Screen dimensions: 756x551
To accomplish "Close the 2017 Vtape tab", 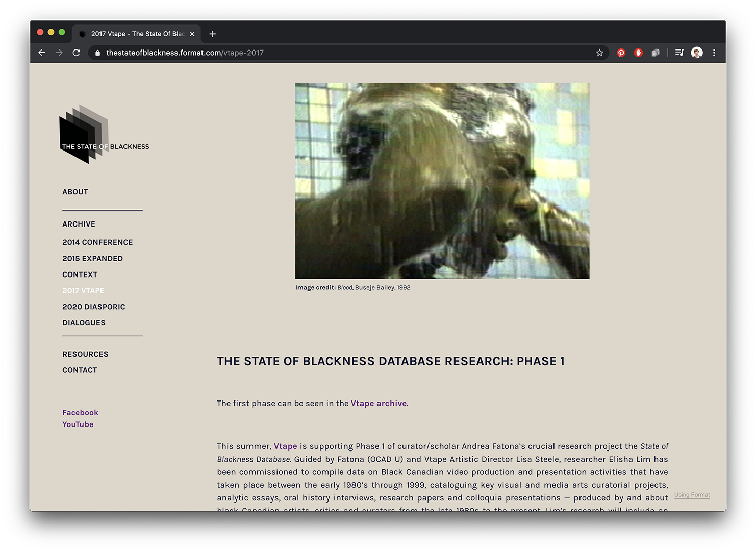I will coord(192,34).
